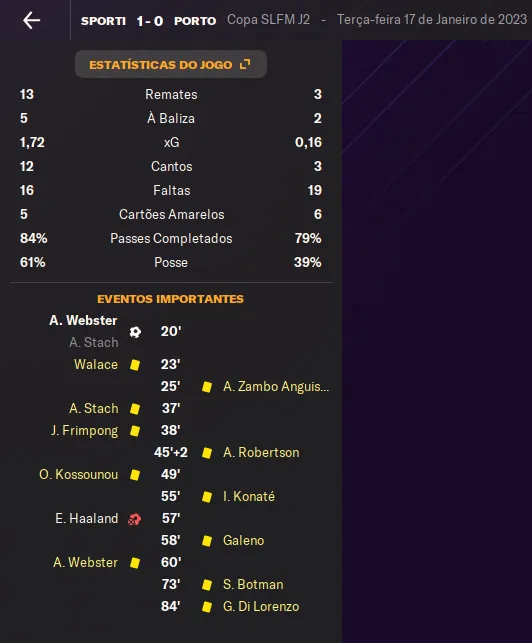The height and width of the screenshot is (643, 532).
Task: Click the goal ball icon at 20'
Action: point(135,332)
